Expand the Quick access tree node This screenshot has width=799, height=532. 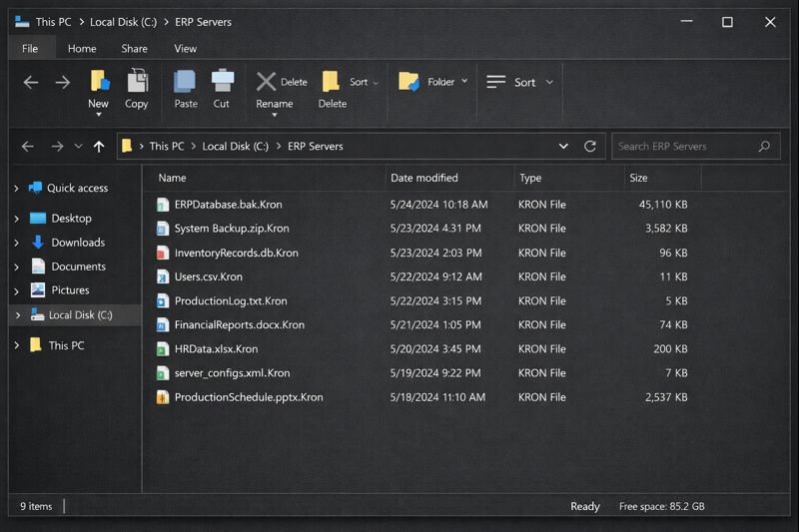tap(17, 189)
